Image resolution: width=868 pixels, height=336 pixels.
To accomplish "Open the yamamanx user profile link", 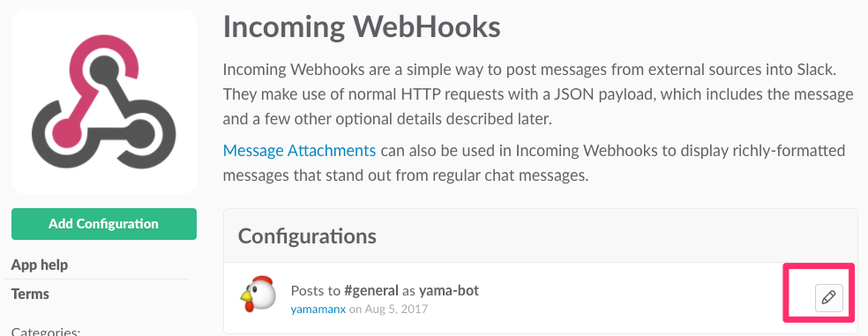I will click(318, 309).
